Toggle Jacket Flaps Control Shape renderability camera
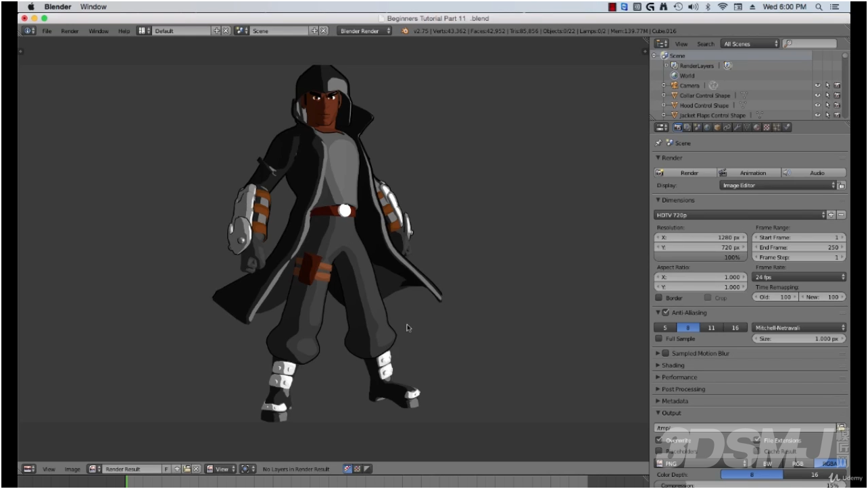Viewport: 868px width, 489px height. (837, 115)
